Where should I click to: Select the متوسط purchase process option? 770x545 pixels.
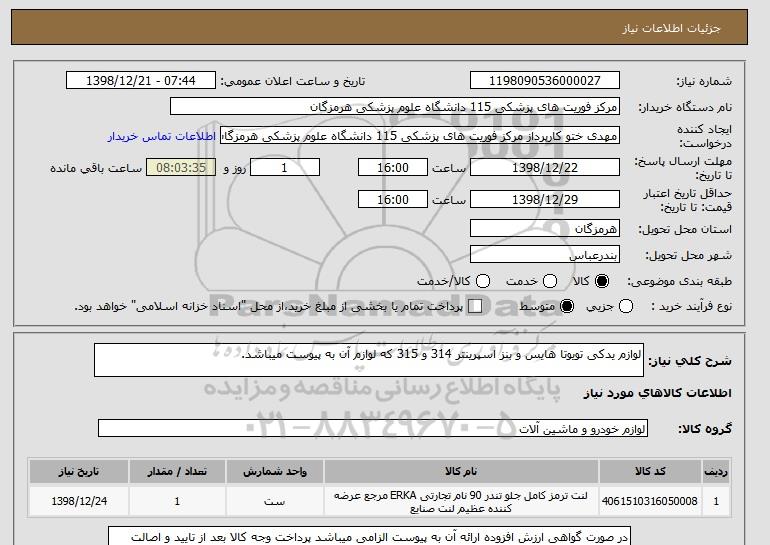pyautogui.click(x=567, y=306)
